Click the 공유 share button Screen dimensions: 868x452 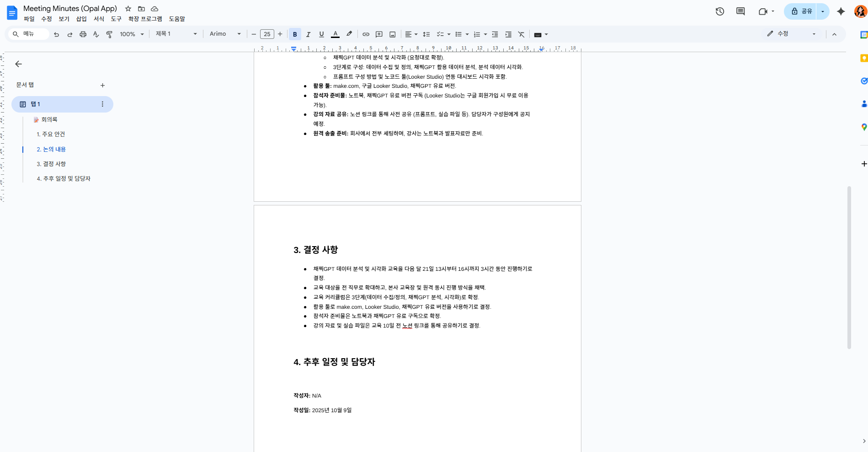click(801, 11)
